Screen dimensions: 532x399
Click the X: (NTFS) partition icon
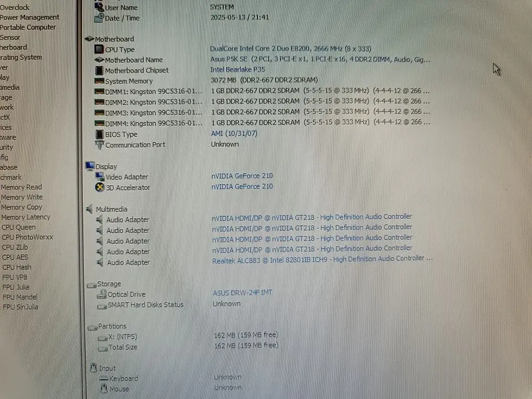tap(103, 338)
